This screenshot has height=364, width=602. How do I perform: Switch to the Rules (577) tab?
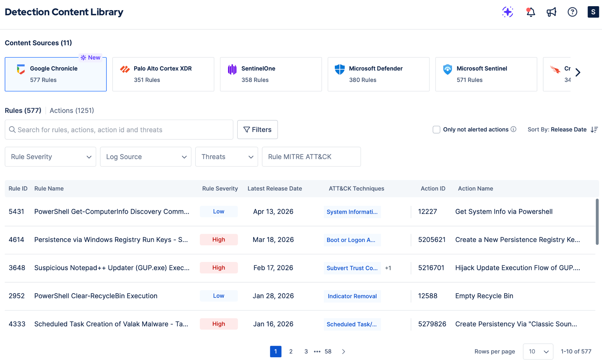pyautogui.click(x=23, y=111)
